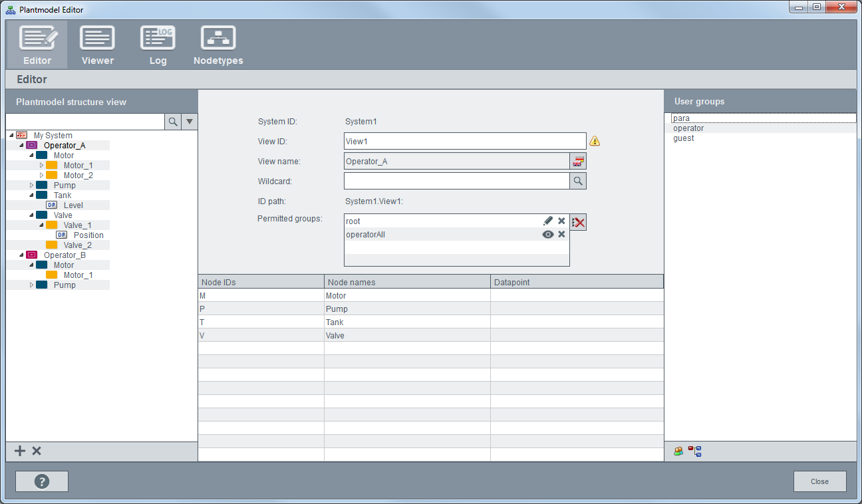Open the Nodetypes tab
The image size is (862, 504).
[x=218, y=45]
